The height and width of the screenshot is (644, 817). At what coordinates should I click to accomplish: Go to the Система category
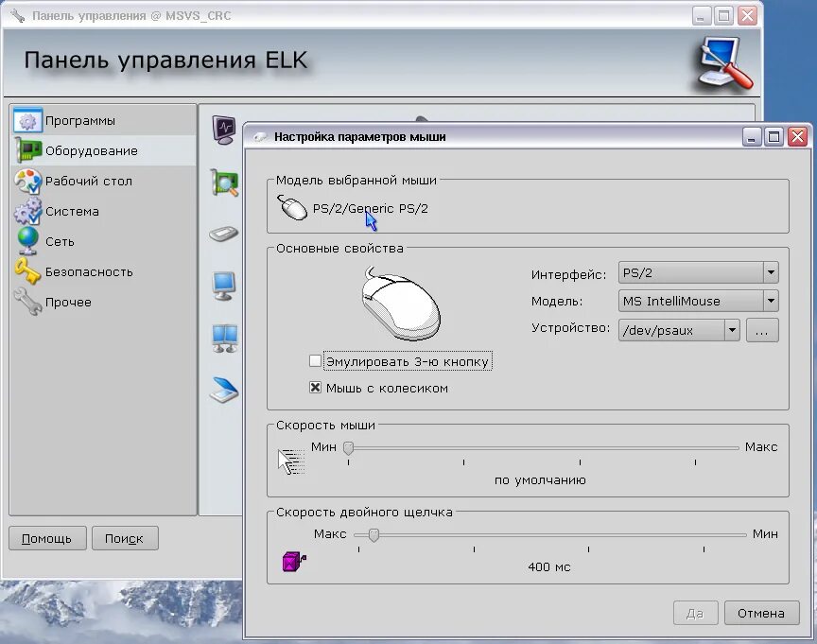103,211
